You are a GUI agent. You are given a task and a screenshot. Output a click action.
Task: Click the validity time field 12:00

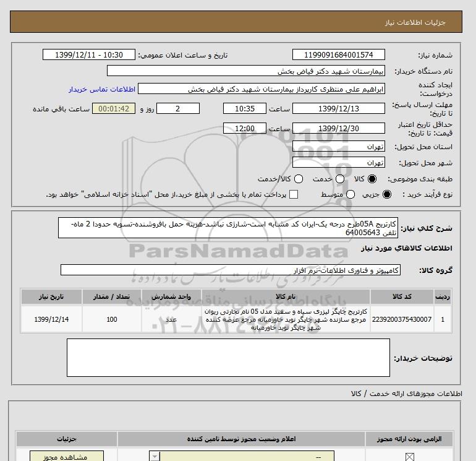pos(245,128)
